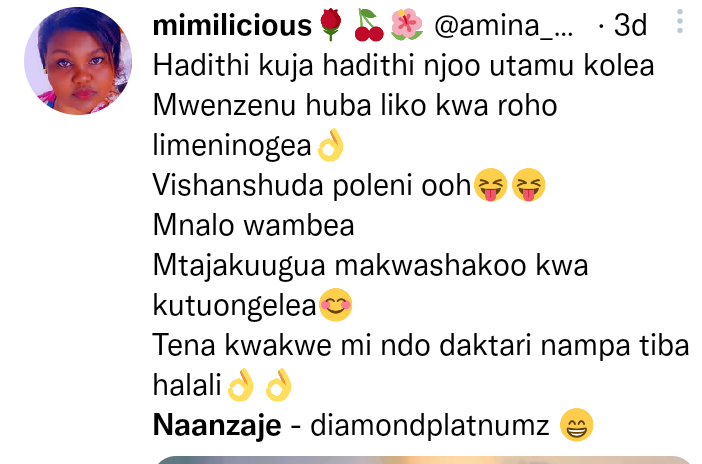Screen dimensions: 702x464
Task: Click the @amina_ handle
Action: pos(504,25)
